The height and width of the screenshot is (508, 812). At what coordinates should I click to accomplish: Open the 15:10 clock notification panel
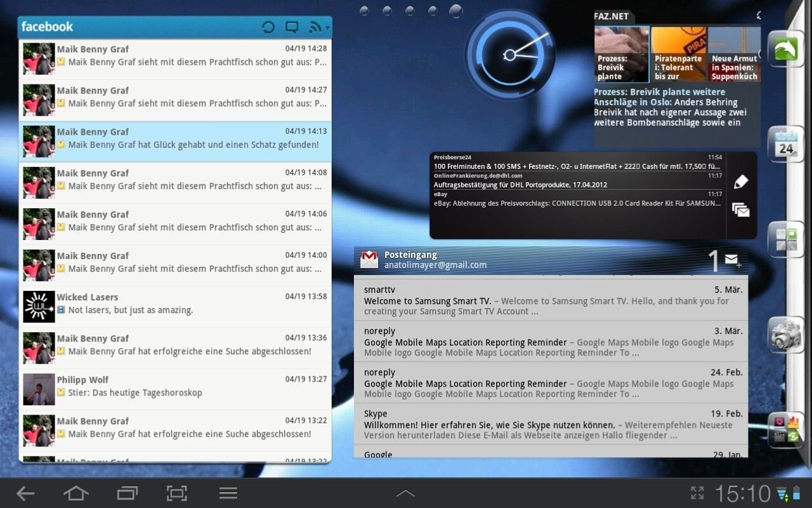(742, 493)
